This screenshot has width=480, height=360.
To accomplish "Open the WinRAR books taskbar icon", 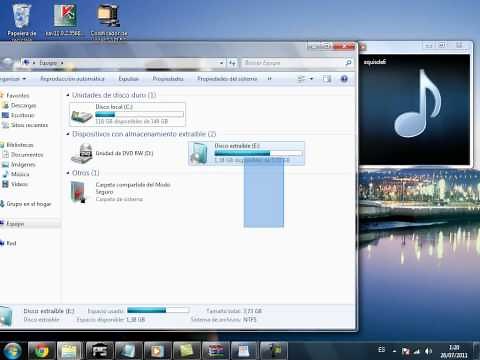I will point(215,351).
